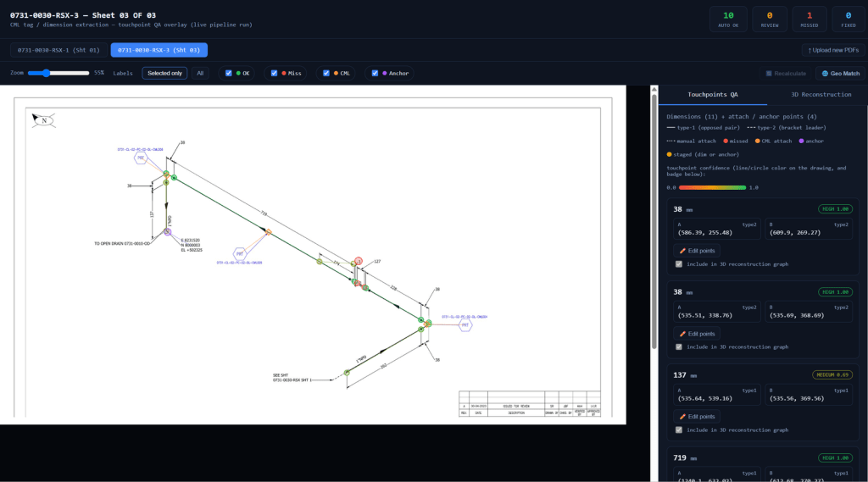Edit points of second 38 mm dimension

click(697, 334)
